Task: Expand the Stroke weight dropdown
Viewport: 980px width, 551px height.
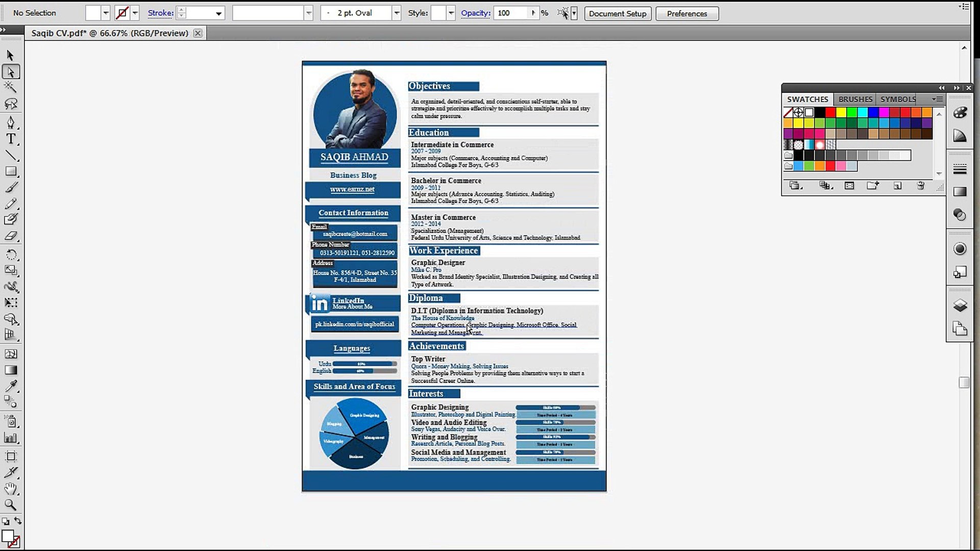Action: (x=218, y=13)
